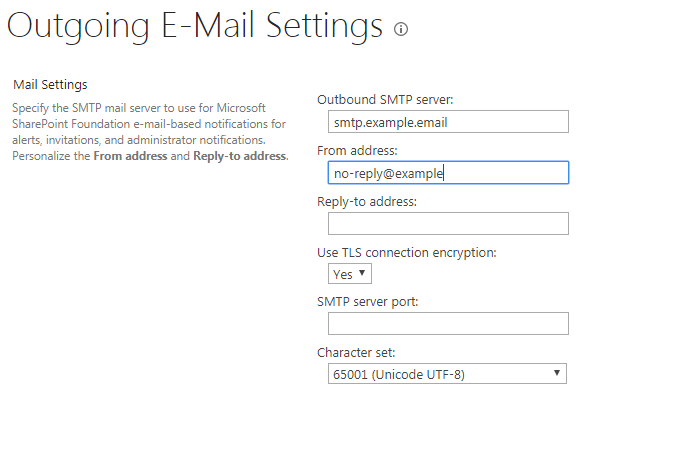Click the info icon beside the page title
Image resolution: width=675 pixels, height=456 pixels.
[x=401, y=29]
